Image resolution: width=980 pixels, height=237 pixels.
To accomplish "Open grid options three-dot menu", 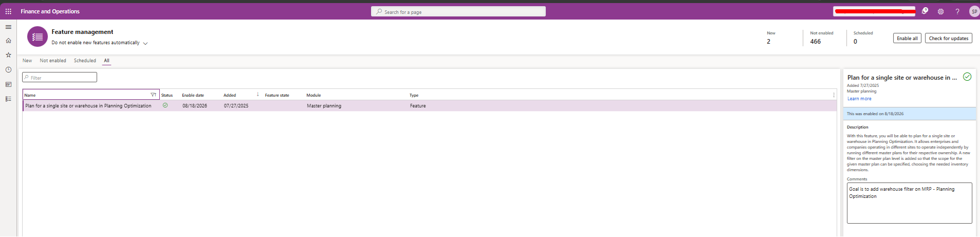I will [x=834, y=95].
